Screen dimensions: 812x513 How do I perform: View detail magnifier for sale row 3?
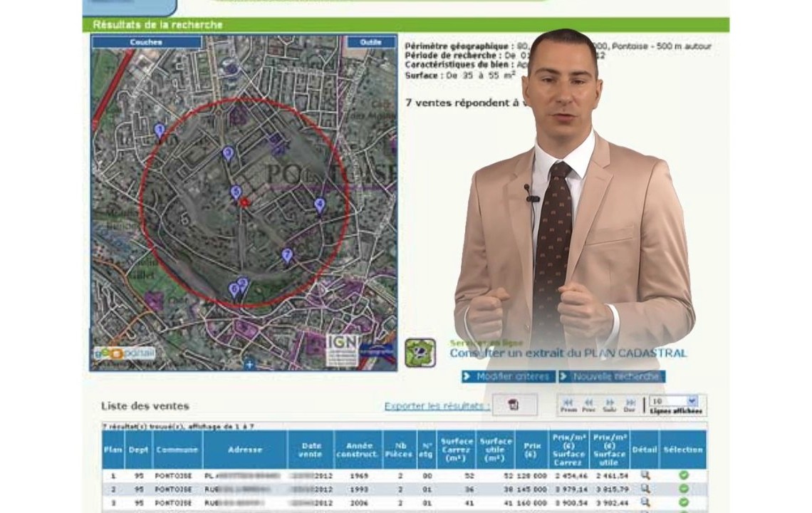tap(645, 502)
